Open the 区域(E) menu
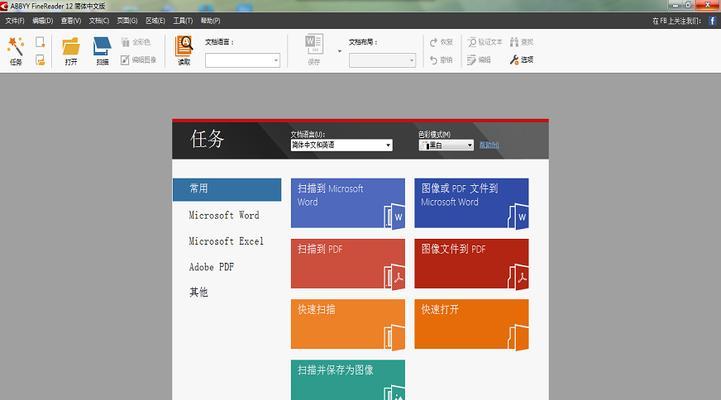The image size is (721, 400). coord(155,21)
